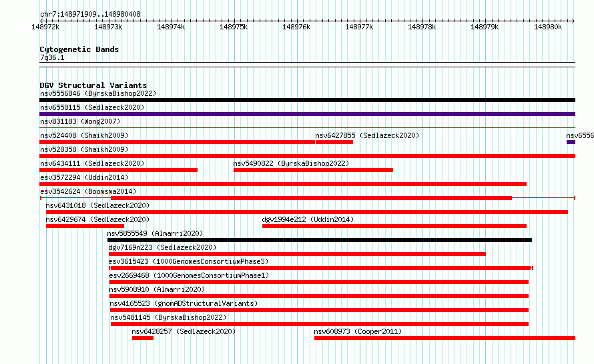Select the red esv3542624 variant bar
Image resolution: width=594 pixels, height=364 pixels.
308,198
